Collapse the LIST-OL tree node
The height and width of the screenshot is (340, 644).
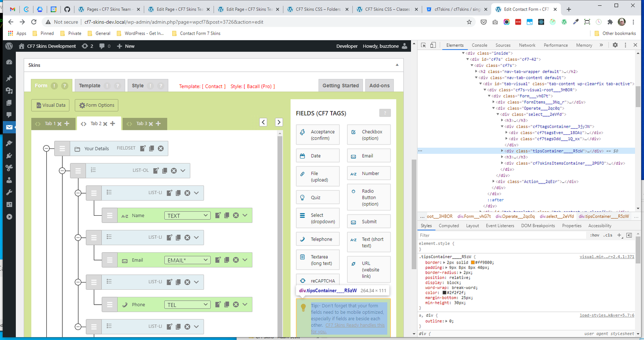62,171
